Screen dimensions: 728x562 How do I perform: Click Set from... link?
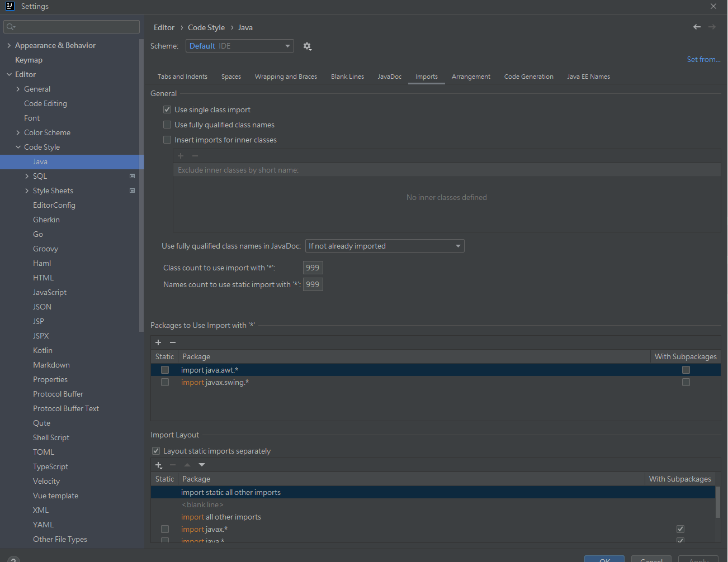click(x=703, y=59)
